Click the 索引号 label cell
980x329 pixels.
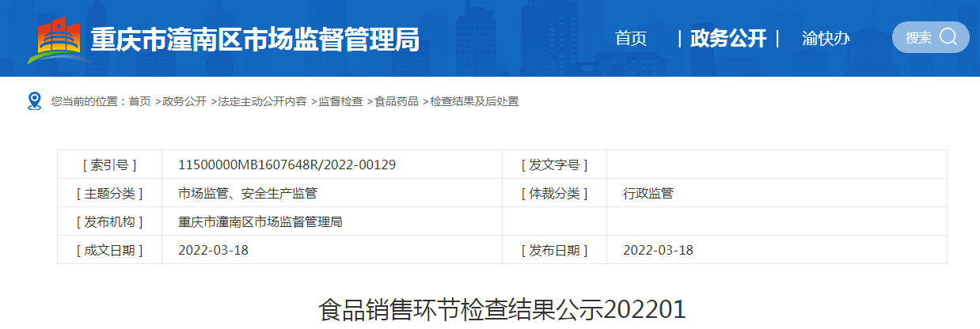coord(109,164)
